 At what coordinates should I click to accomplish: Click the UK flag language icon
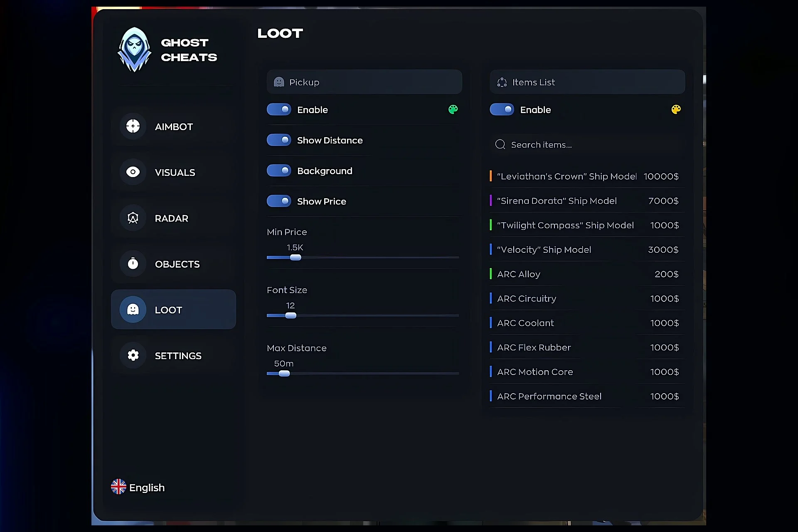(x=118, y=487)
